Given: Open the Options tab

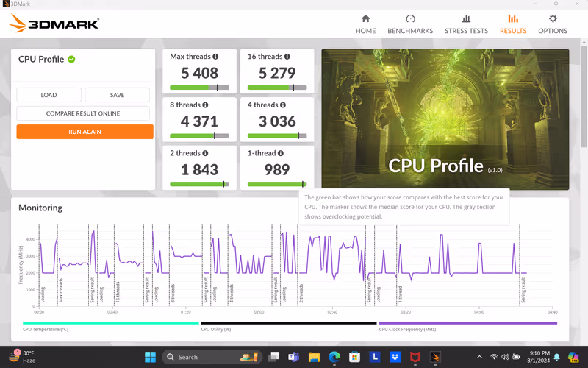Looking at the screenshot, I should [553, 24].
